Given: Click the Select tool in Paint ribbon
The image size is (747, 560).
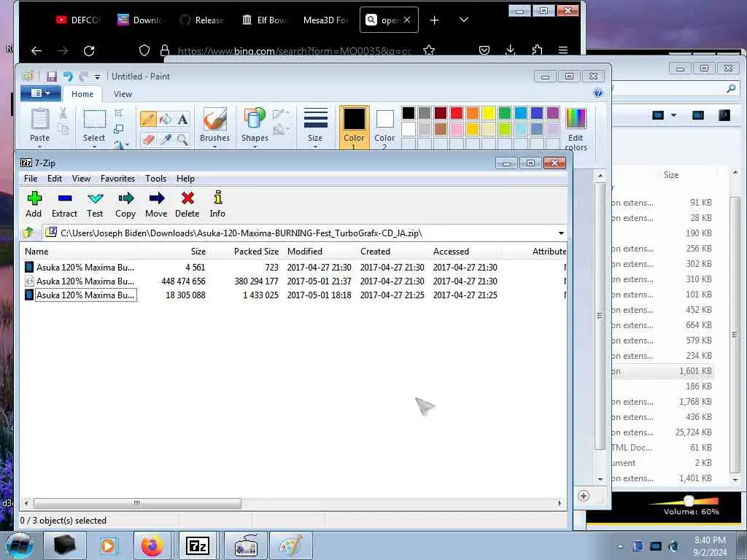Looking at the screenshot, I should (x=94, y=126).
